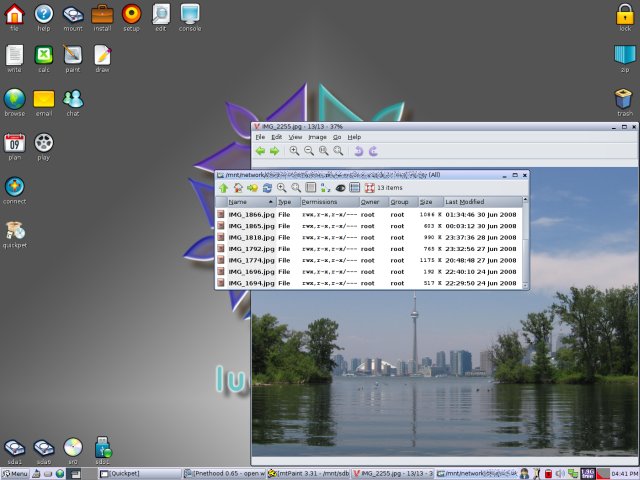
Task: Toggle hidden files eye icon
Action: (340, 187)
